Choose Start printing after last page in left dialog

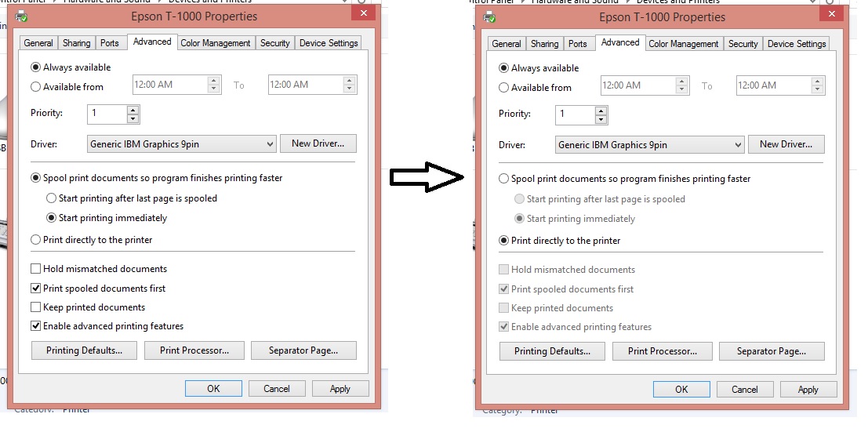(51, 198)
